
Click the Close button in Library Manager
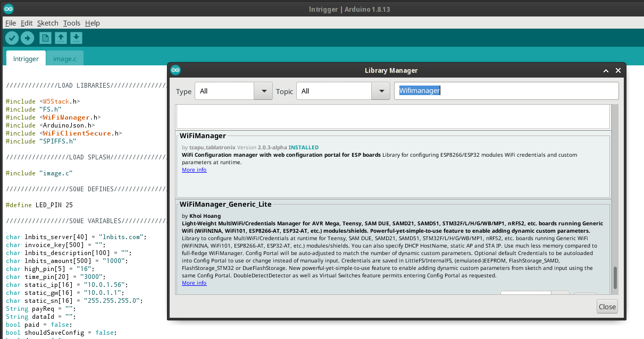607,307
